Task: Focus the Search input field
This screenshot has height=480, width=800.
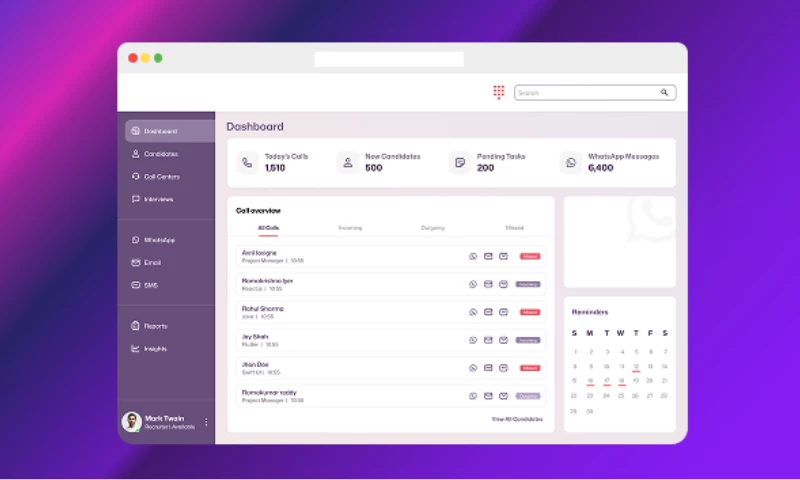Action: (586, 92)
